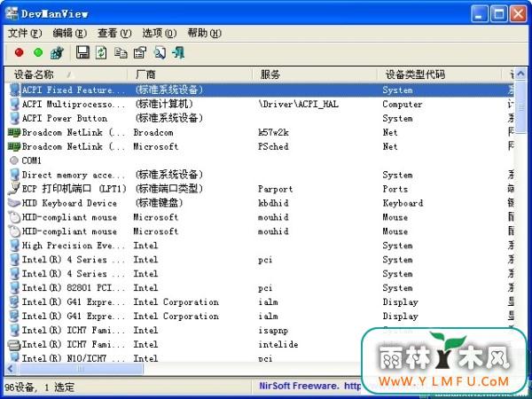
Task: Click the PSched service cell
Action: (273, 146)
